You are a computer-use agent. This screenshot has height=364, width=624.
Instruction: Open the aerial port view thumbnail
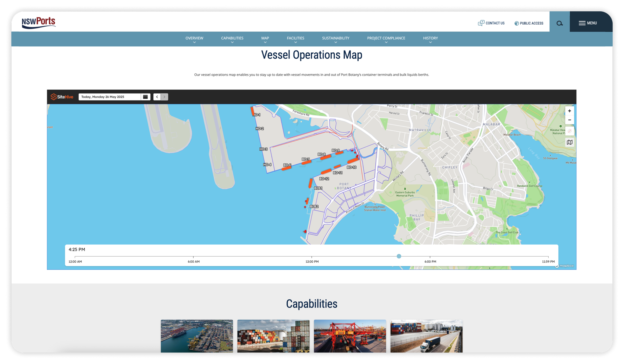coord(197,336)
